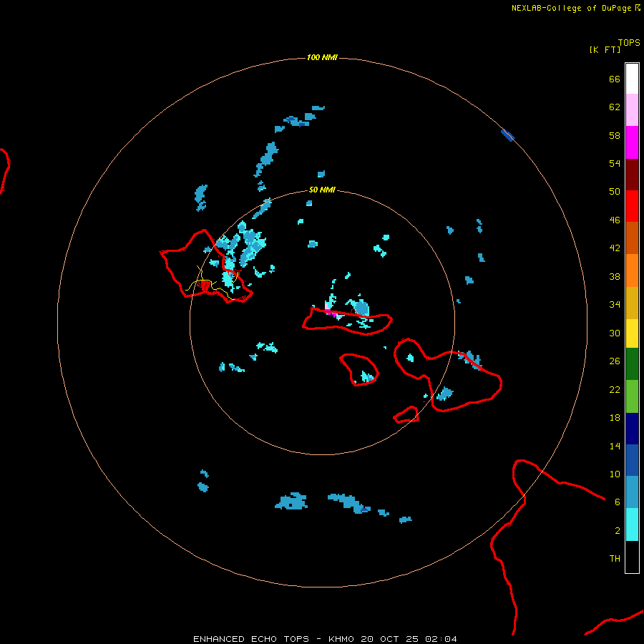The height and width of the screenshot is (644, 644).
Task: Click the gold 38 kft legend swatch
Action: coord(632,303)
